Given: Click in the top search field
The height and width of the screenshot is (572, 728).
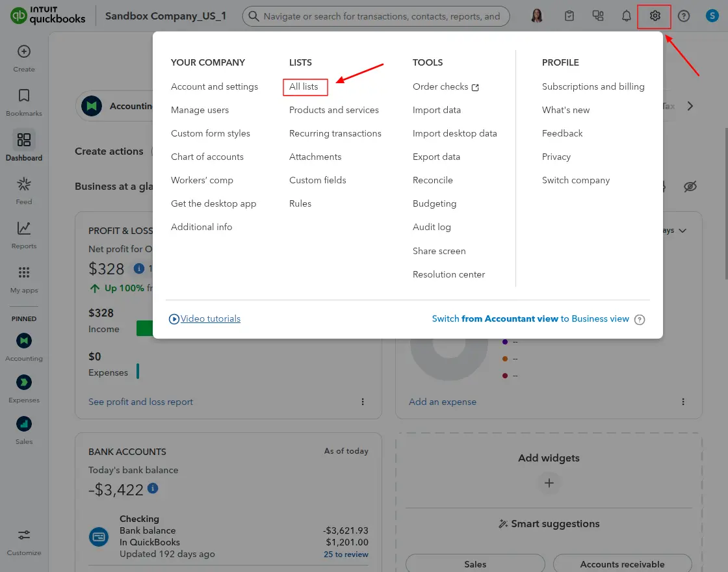Looking at the screenshot, I should [382, 16].
